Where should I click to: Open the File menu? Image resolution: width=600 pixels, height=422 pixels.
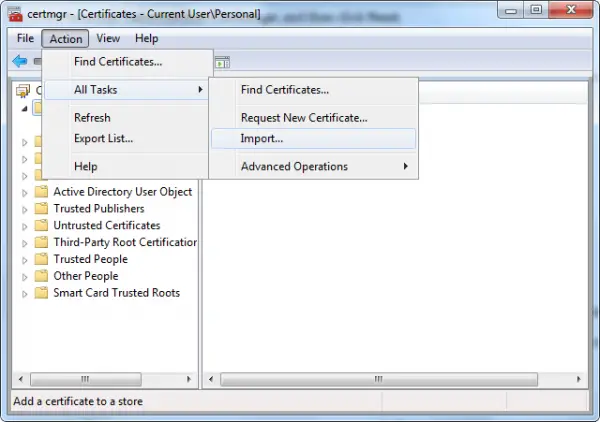click(x=25, y=38)
